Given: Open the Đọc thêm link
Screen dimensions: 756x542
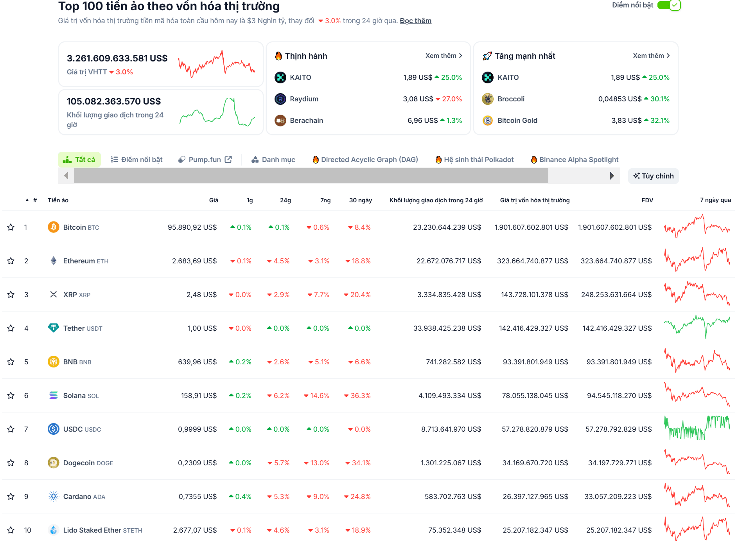Looking at the screenshot, I should pos(415,21).
